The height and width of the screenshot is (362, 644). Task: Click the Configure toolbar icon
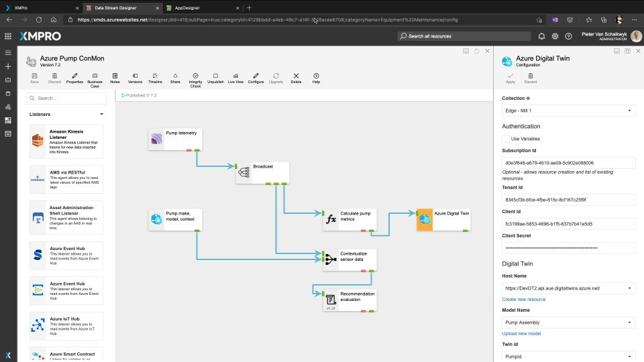tap(256, 78)
